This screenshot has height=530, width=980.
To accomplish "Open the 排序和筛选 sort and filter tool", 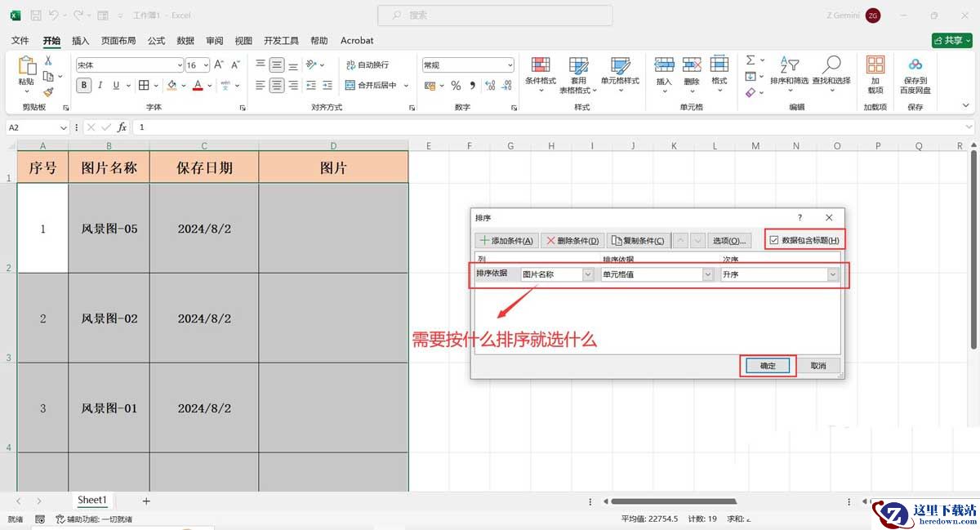I will point(789,72).
